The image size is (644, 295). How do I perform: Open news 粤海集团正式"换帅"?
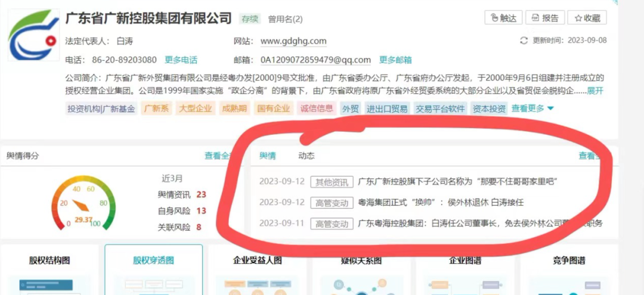click(x=441, y=202)
